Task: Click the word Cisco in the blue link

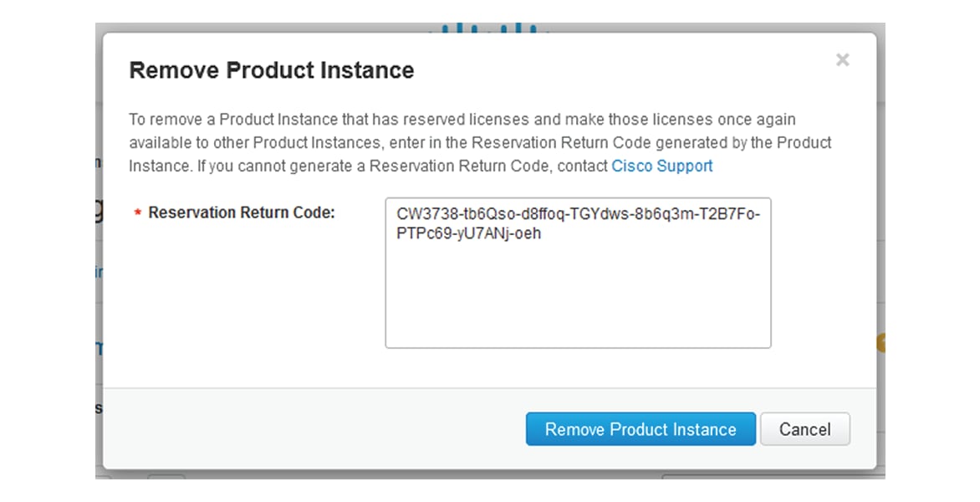Action: pos(632,166)
